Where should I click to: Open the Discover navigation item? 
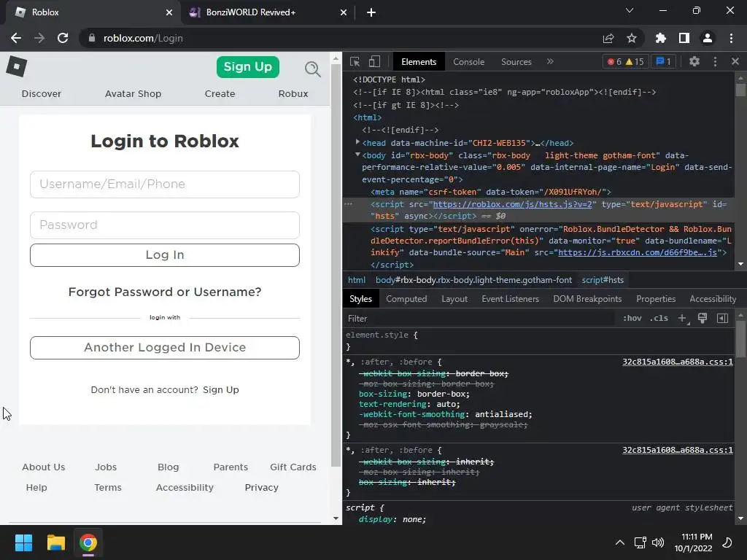[x=42, y=94]
